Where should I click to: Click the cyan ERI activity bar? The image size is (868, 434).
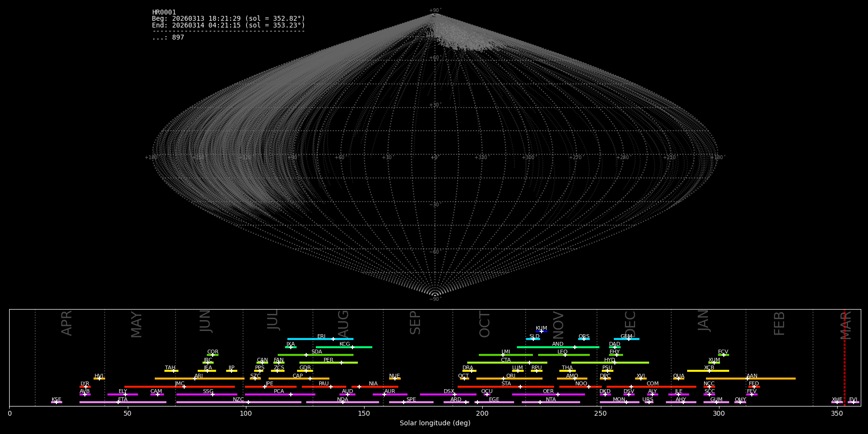[320, 339]
